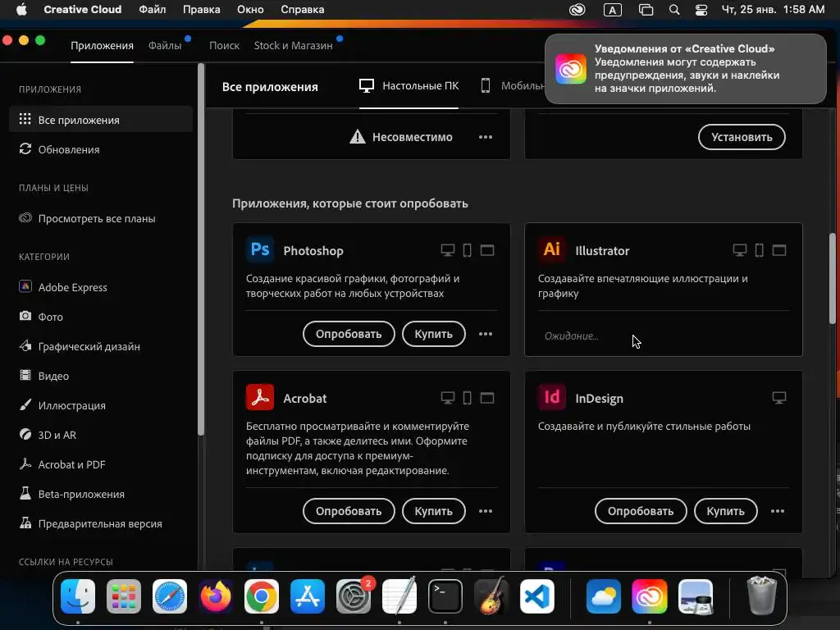This screenshot has height=630, width=840.
Task: Open Creative Cloud menu bar status icon
Action: click(577, 10)
